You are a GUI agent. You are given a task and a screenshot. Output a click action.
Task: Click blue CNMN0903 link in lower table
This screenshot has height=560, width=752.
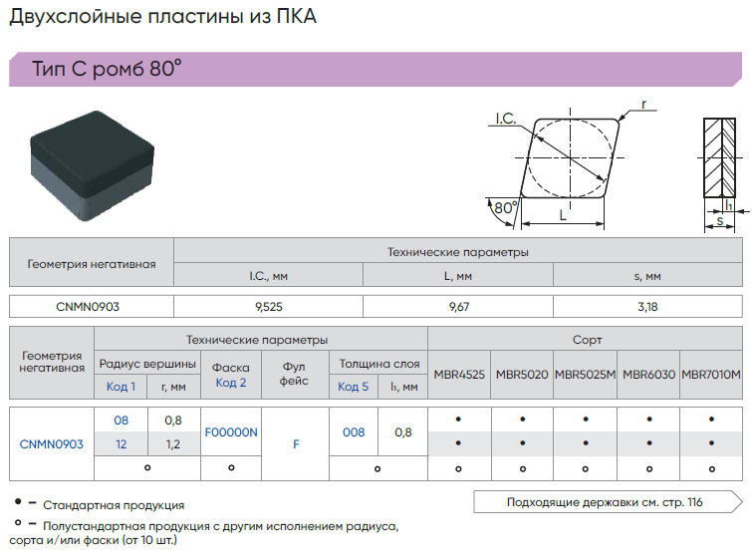(52, 444)
